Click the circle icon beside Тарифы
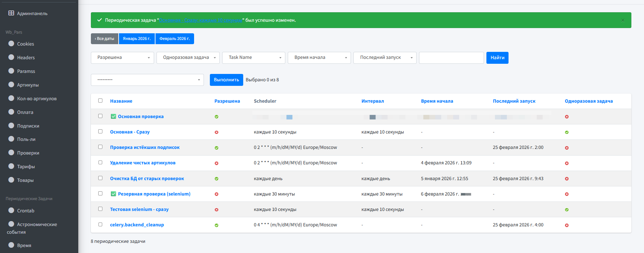This screenshot has height=253, width=644. (x=11, y=166)
